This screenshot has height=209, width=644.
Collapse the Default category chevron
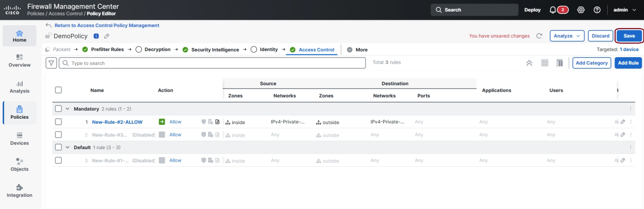[x=67, y=147]
